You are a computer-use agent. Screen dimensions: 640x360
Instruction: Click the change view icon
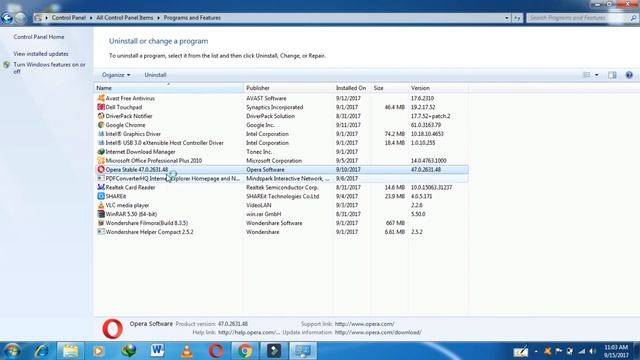[x=587, y=75]
